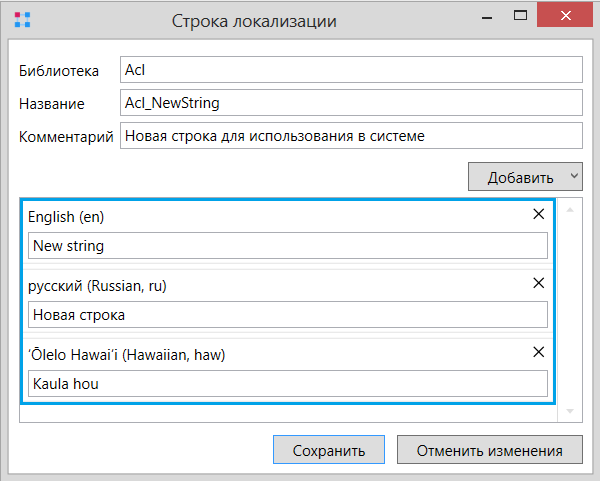Remove the Hawaiian (haw) translation entry
This screenshot has height=481, width=600.
point(538,352)
